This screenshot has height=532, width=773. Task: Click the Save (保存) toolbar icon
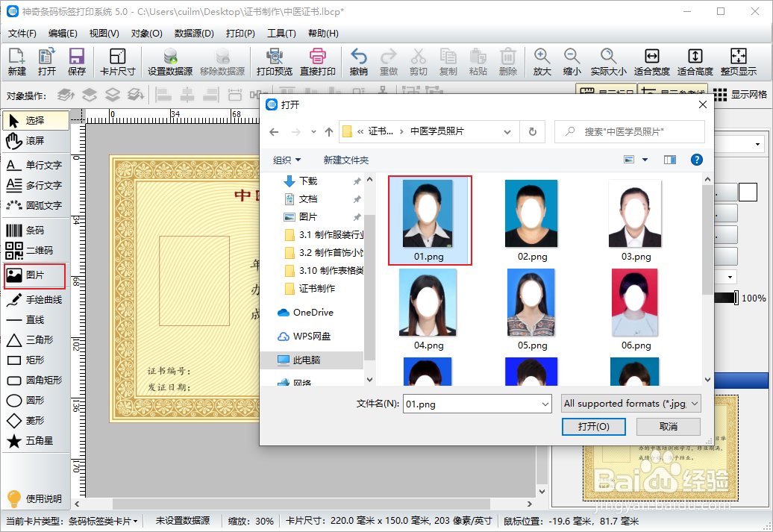(x=76, y=62)
